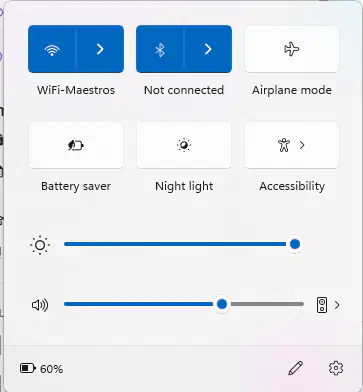The width and height of the screenshot is (363, 392).
Task: Enable Airplane mode tile
Action: coord(292,49)
